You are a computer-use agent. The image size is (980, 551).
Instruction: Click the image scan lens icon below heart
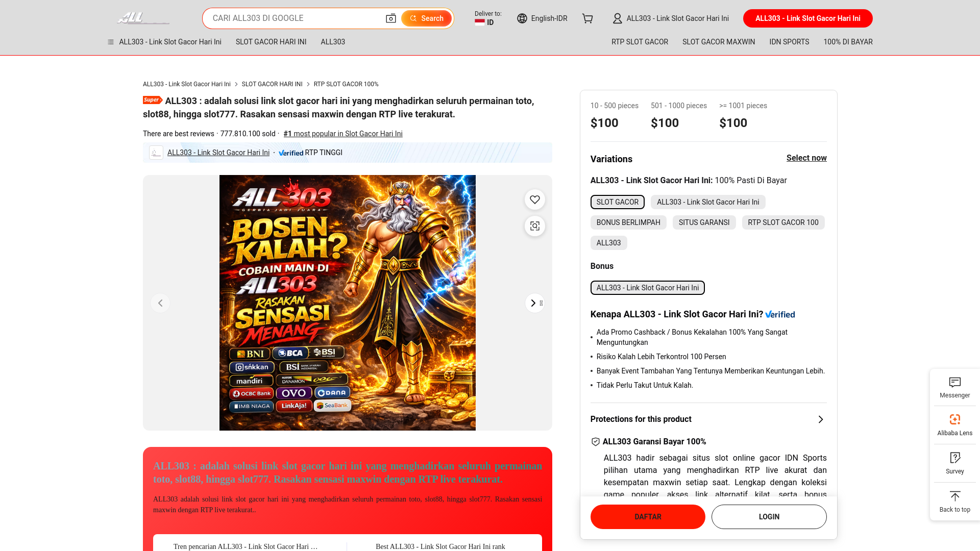534,226
